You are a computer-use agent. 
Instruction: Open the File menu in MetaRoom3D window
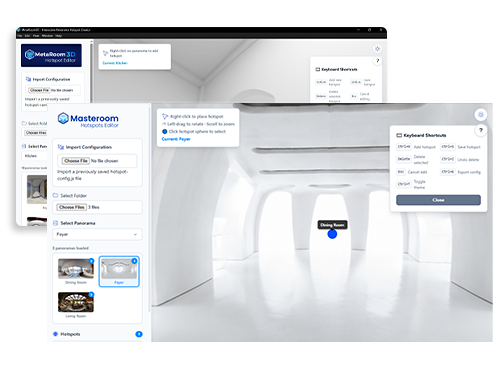(20, 36)
